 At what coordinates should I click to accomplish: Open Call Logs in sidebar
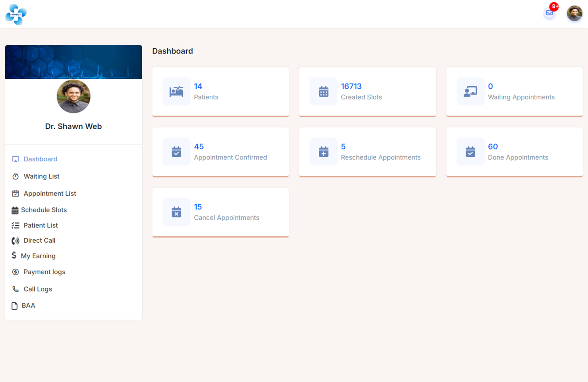38,289
